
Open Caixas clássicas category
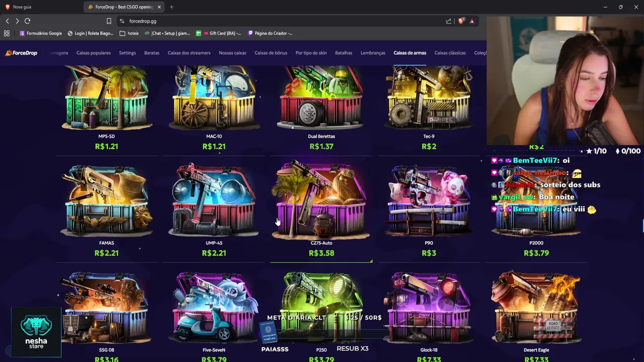point(450,53)
